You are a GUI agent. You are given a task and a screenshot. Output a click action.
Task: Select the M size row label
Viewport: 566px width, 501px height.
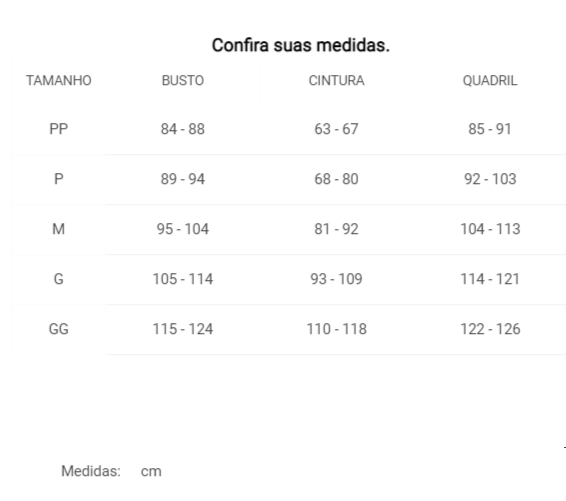tap(58, 229)
